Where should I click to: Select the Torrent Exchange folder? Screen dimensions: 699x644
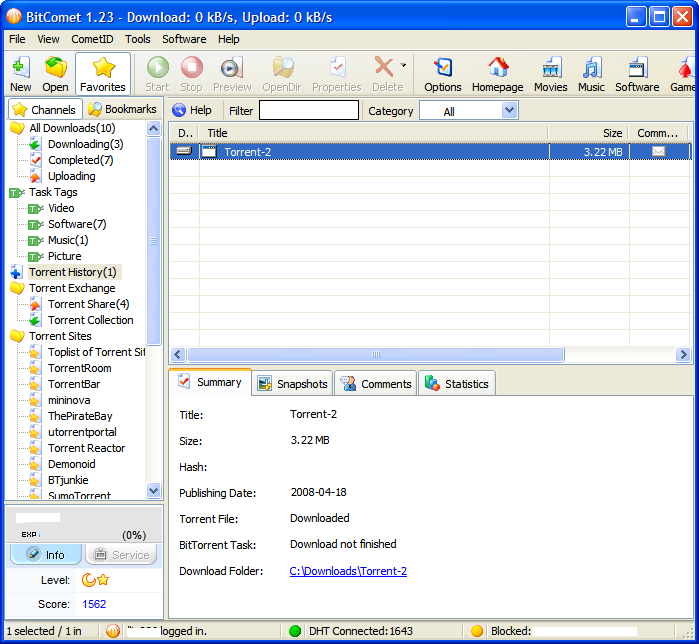[x=72, y=288]
